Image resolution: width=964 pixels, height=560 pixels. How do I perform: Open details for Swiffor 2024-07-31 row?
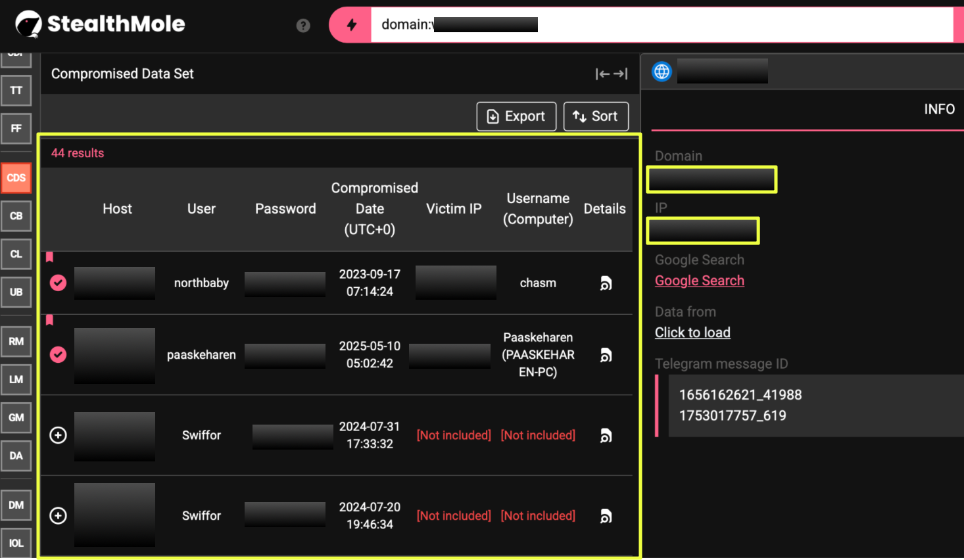(x=606, y=436)
